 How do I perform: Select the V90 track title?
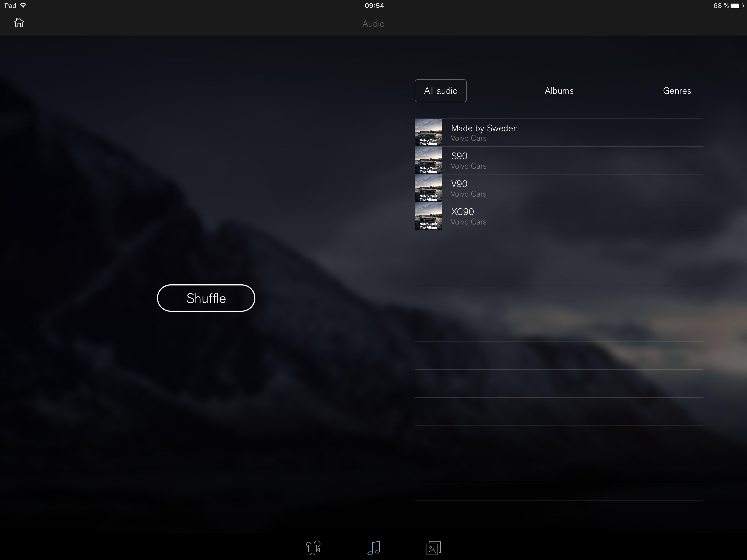point(459,184)
